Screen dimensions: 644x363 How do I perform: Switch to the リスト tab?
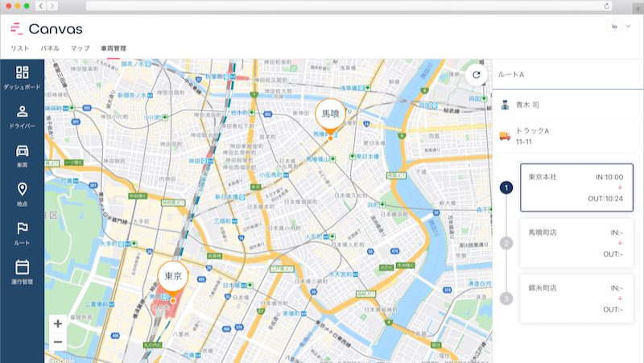[20, 49]
